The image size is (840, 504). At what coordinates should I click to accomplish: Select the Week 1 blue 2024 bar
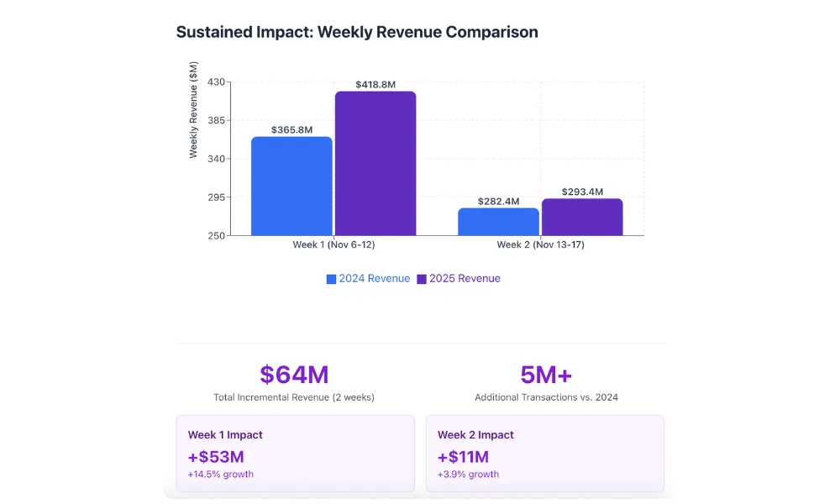tap(291, 186)
